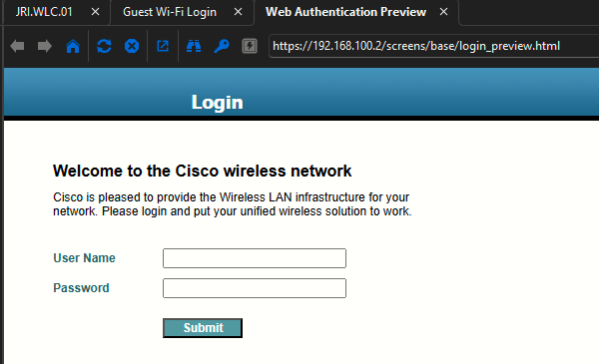Focus the User Name field
This screenshot has width=599, height=364.
[x=255, y=258]
